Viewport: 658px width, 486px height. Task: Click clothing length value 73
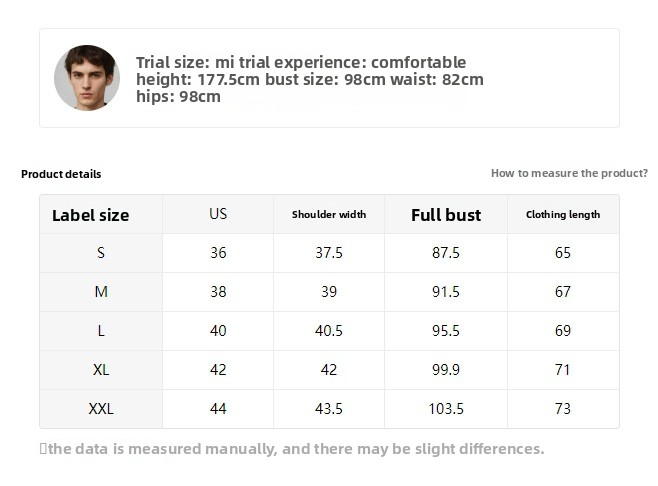pos(563,409)
